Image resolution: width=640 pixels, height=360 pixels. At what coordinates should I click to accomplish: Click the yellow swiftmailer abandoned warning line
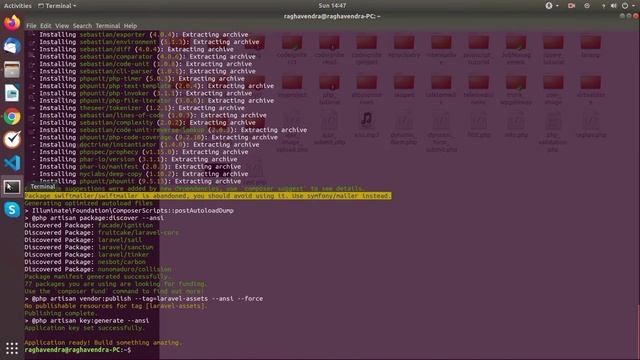coord(208,196)
